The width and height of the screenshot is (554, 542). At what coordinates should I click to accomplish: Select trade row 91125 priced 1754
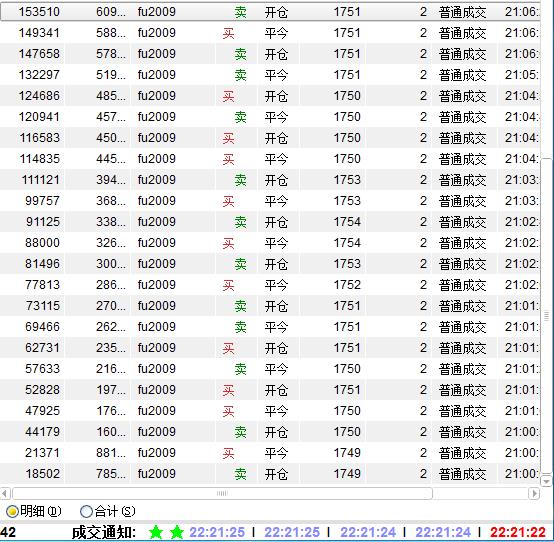(x=270, y=222)
